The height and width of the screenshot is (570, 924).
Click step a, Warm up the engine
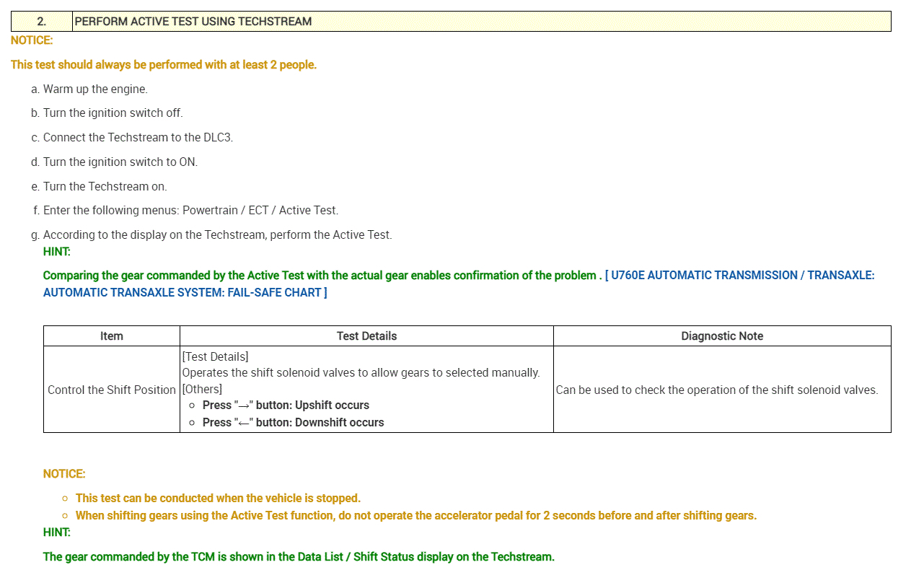click(95, 89)
